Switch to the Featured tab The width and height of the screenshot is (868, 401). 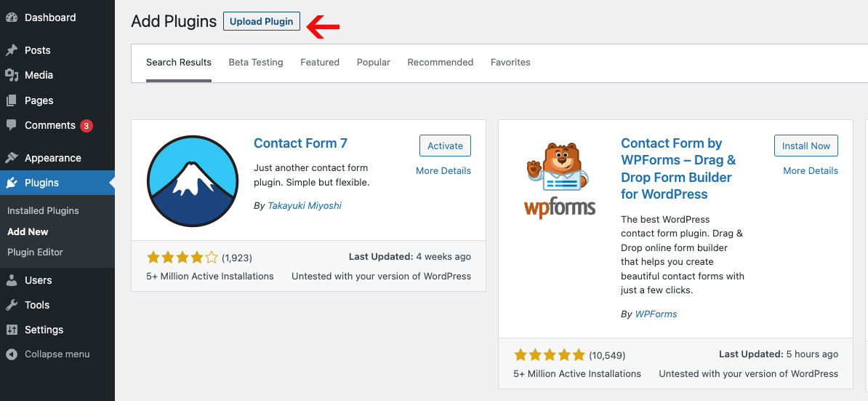320,63
